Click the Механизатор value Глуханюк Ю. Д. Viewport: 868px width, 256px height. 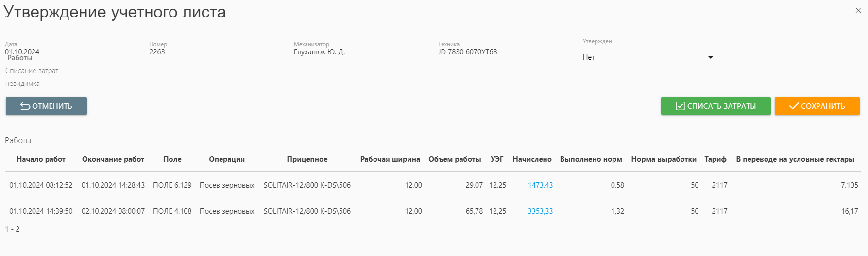pyautogui.click(x=319, y=52)
